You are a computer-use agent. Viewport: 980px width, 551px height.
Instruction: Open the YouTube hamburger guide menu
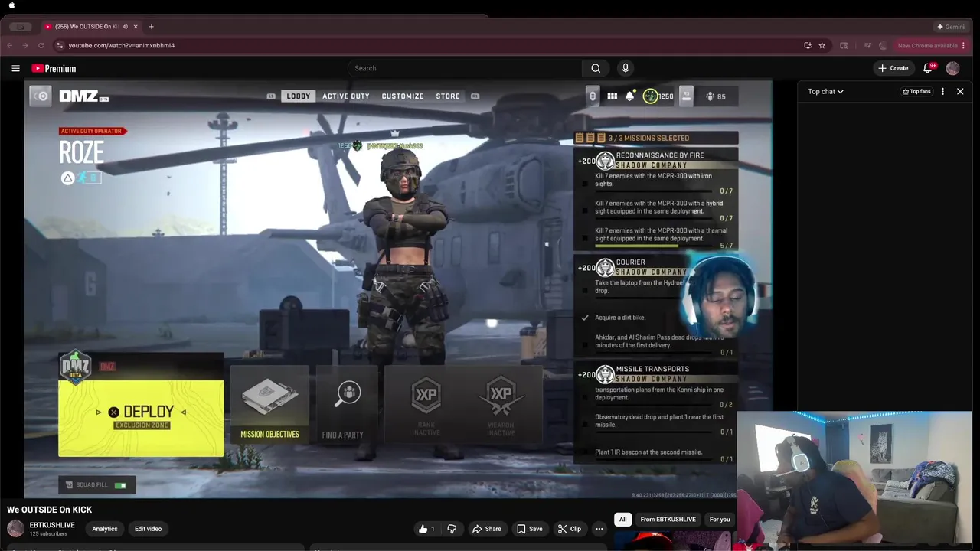tap(15, 68)
